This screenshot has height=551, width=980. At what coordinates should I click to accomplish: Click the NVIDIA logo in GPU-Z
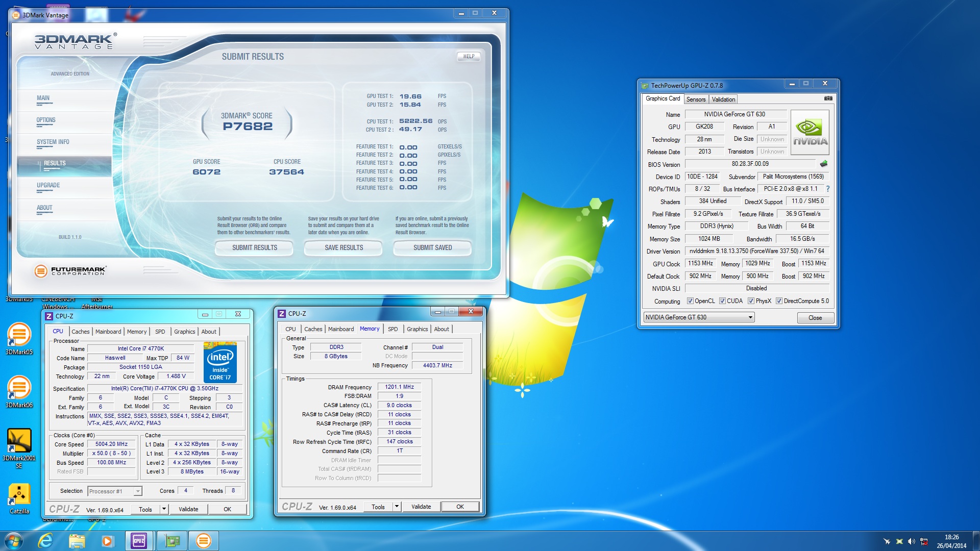pos(810,132)
